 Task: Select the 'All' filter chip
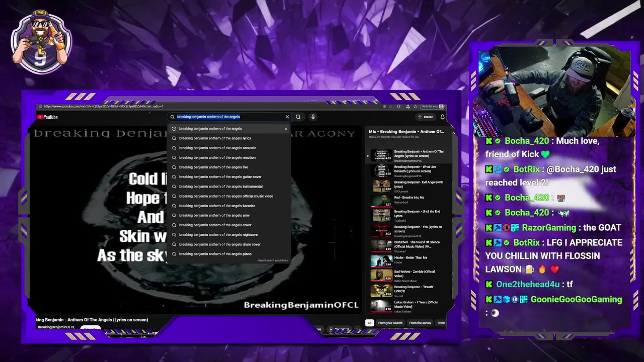click(x=369, y=323)
